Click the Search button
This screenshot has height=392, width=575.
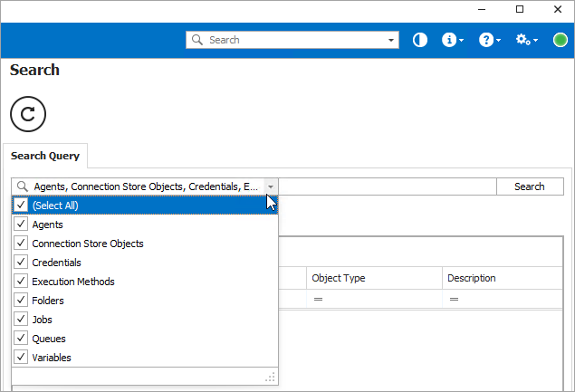(x=529, y=186)
